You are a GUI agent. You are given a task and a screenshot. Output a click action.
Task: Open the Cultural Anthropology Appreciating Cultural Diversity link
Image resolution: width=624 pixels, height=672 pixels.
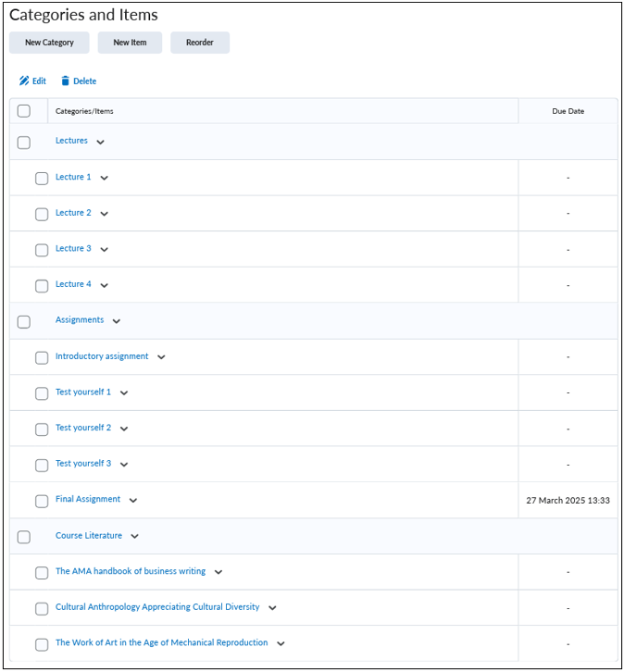tap(157, 607)
